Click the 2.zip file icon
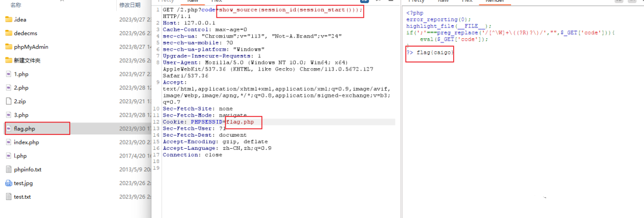Screen dimensions: 644x218 [x=8, y=101]
